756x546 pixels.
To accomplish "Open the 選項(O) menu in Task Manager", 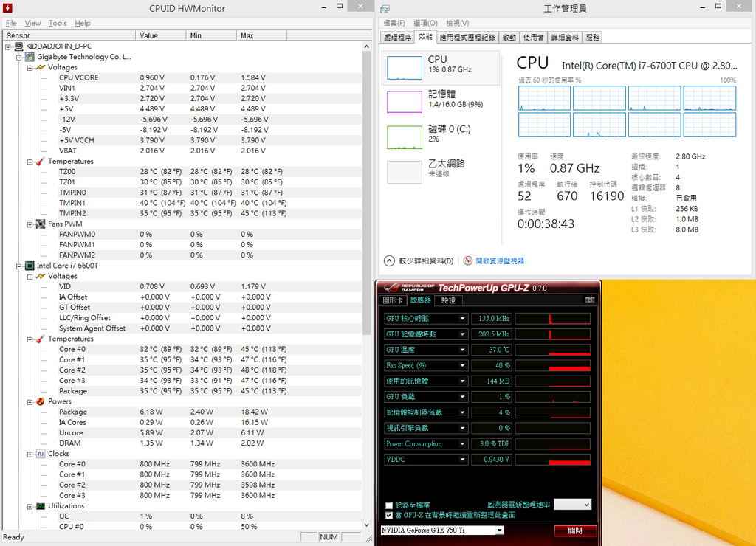I will coord(425,23).
